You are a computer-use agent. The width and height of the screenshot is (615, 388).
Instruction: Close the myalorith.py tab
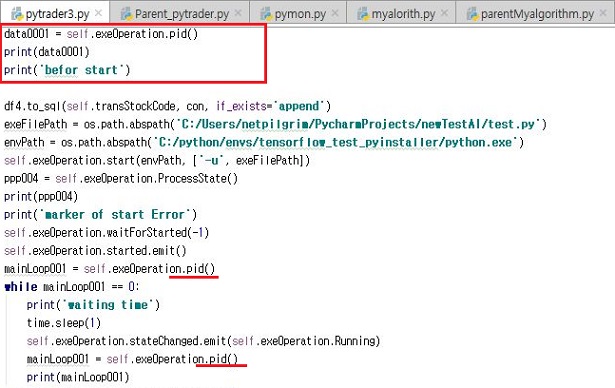point(444,13)
